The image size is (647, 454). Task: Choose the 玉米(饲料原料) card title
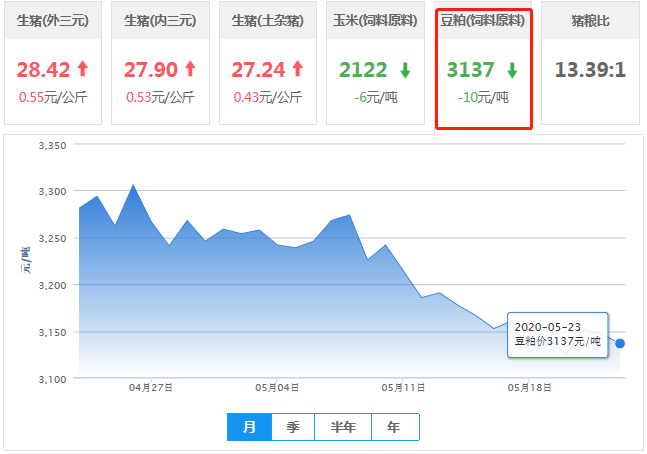[375, 20]
